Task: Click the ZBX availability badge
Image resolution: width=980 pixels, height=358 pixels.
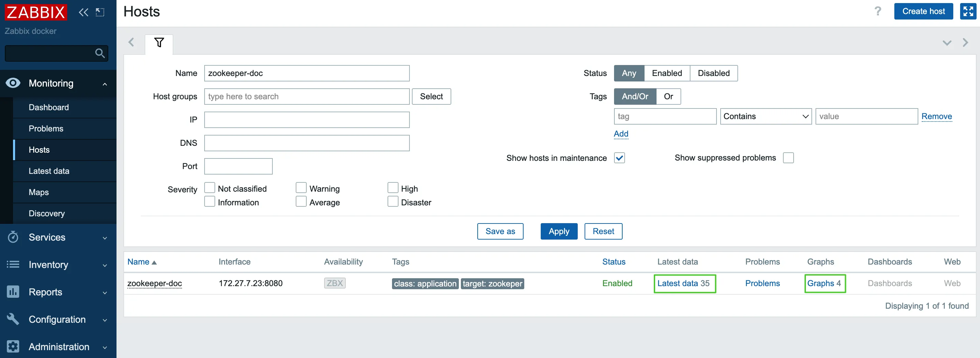Action: tap(334, 283)
